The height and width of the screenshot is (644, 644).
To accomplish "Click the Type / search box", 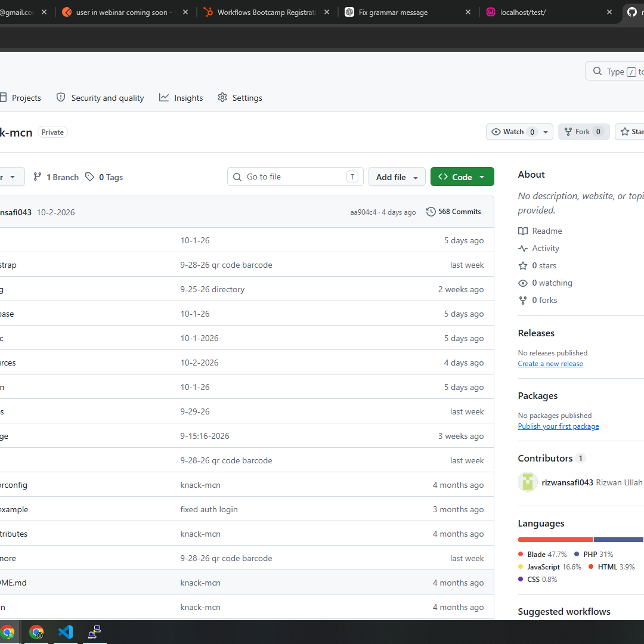I will click(614, 72).
